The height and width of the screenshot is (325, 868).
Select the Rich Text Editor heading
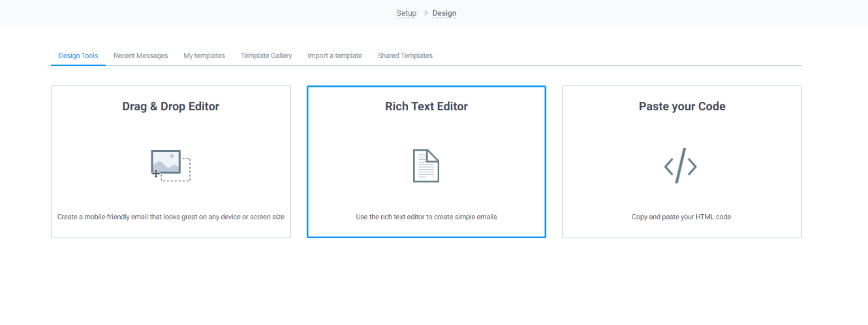point(426,106)
